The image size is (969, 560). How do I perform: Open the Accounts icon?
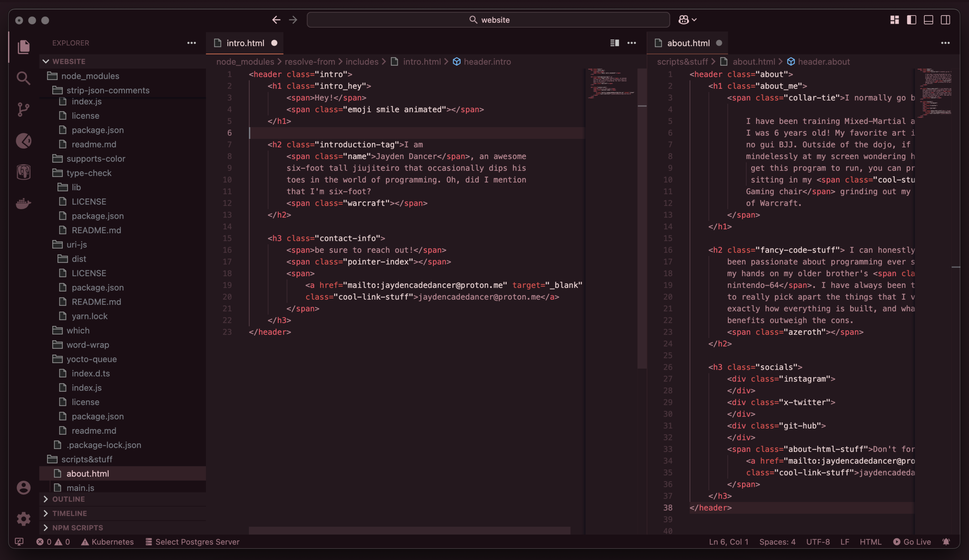pos(23,487)
